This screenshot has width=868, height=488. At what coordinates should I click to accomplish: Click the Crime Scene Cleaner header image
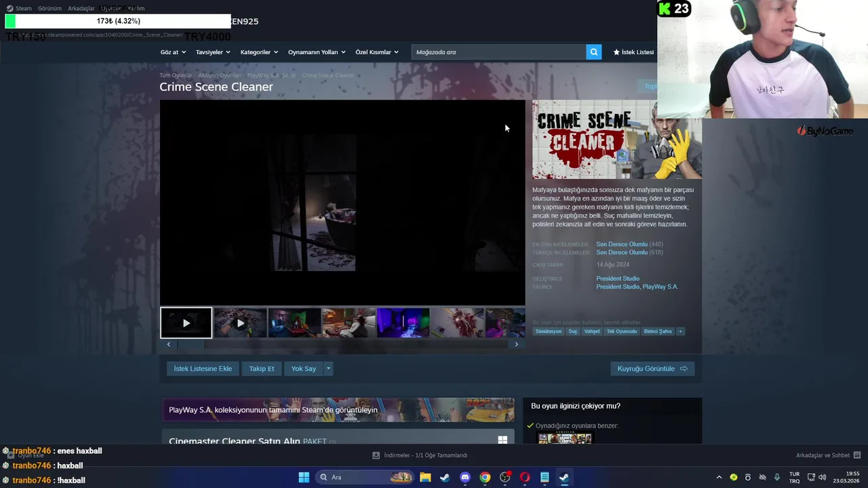617,140
